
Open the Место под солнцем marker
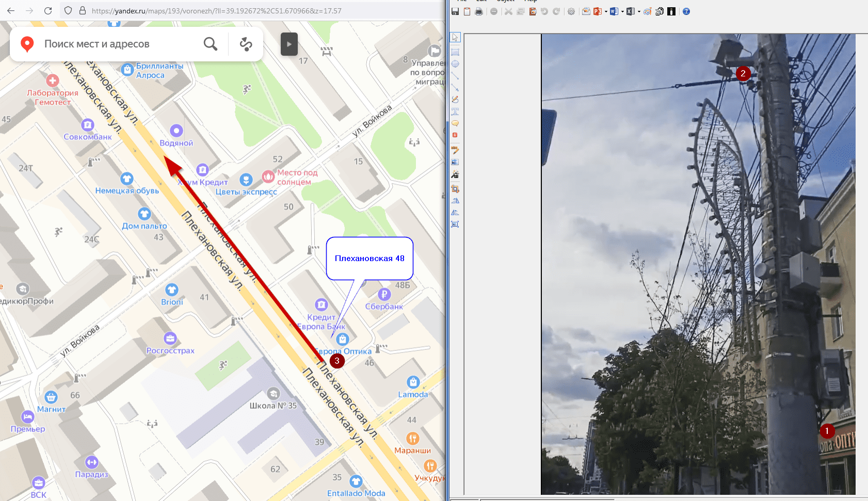coord(268,177)
